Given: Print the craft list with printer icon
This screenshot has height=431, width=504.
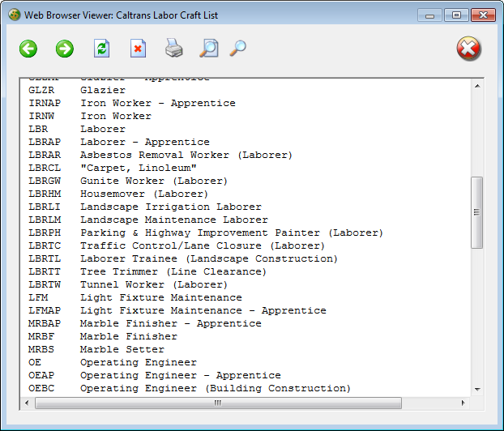Looking at the screenshot, I should [174, 48].
